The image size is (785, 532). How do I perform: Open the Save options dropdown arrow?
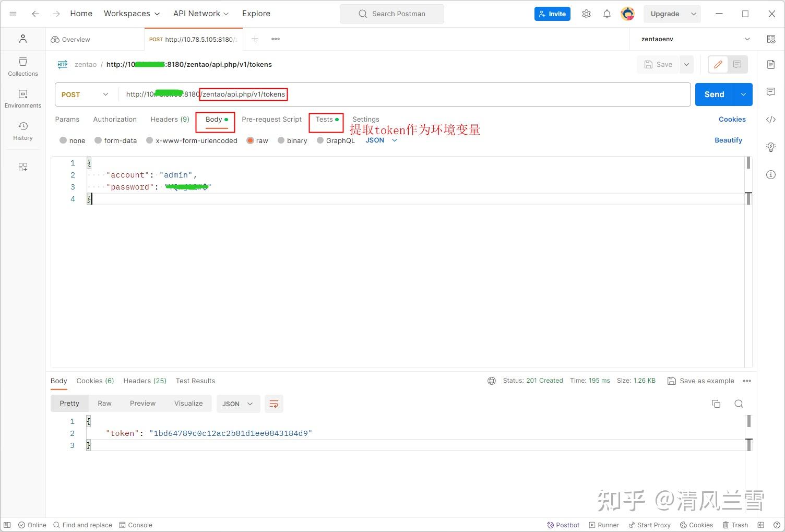[687, 64]
